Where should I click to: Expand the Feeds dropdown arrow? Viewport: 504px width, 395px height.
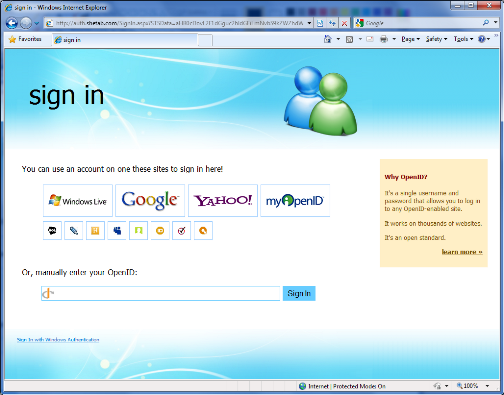(x=360, y=39)
